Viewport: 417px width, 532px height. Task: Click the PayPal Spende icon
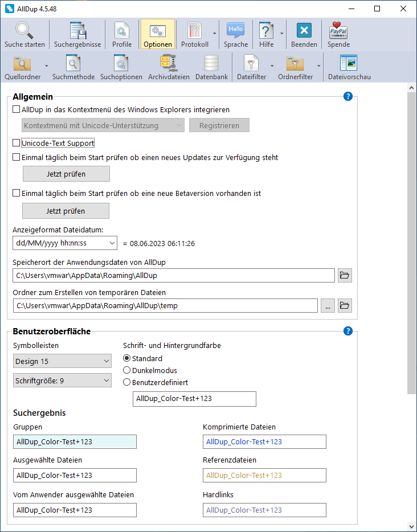[338, 31]
